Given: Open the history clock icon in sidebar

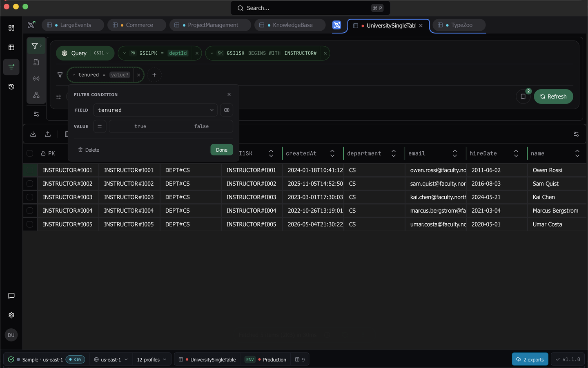Looking at the screenshot, I should pos(11,87).
